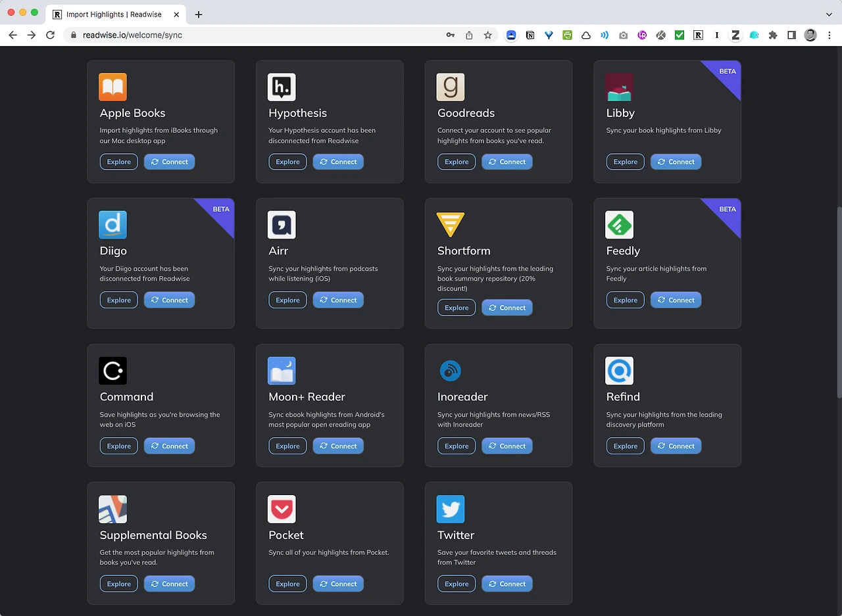Connect Moon+ Reader

338,446
